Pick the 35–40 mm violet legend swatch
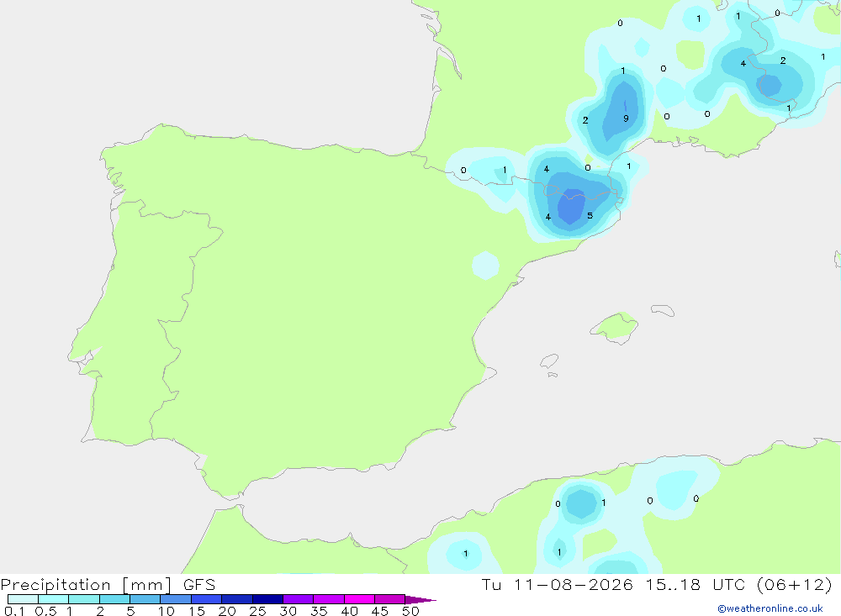This screenshot has height=616, width=841. click(329, 599)
